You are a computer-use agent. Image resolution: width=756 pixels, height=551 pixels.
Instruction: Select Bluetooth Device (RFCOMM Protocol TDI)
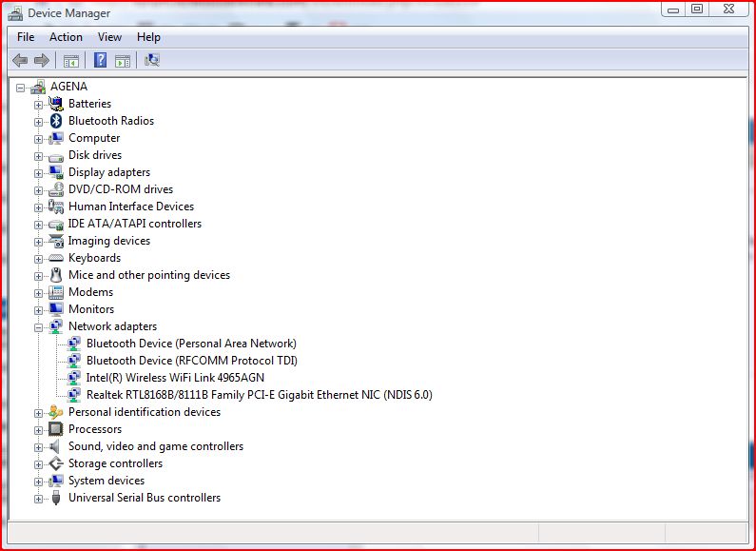click(x=192, y=361)
